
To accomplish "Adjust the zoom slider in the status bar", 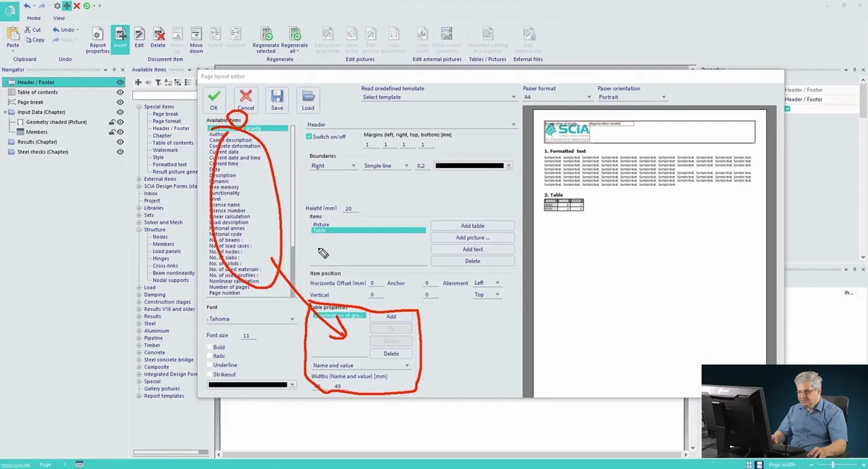I will (x=833, y=465).
